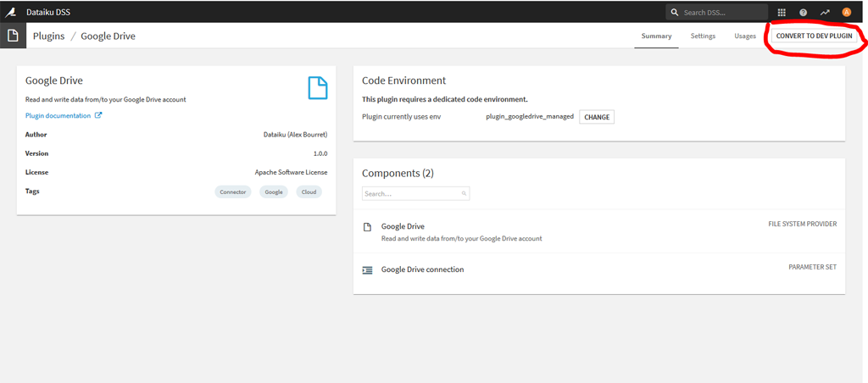The width and height of the screenshot is (868, 383).
Task: Go to Plugins in the breadcrumb
Action: tap(48, 36)
